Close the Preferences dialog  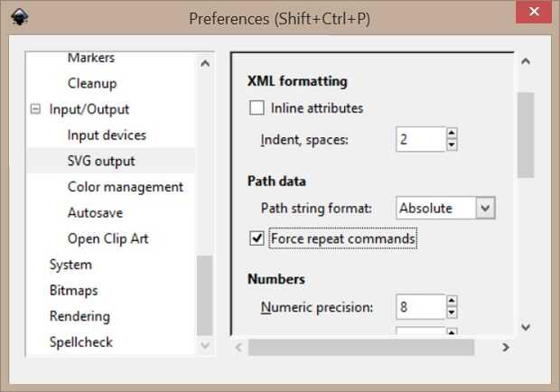point(533,16)
